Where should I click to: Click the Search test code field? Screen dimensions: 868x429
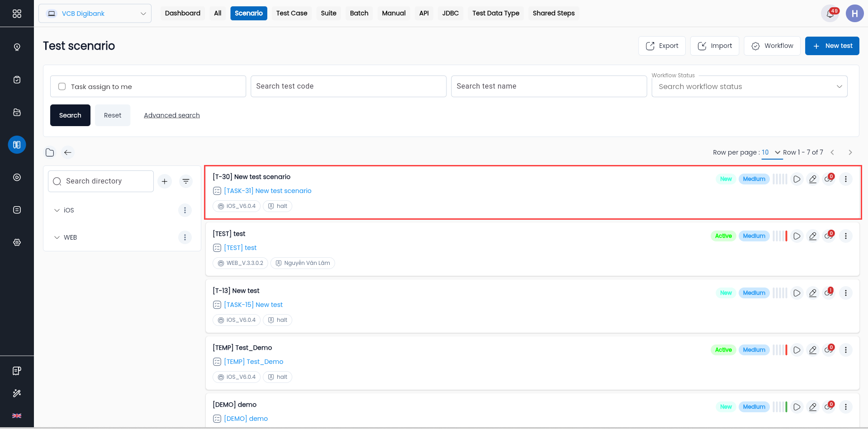pos(348,86)
